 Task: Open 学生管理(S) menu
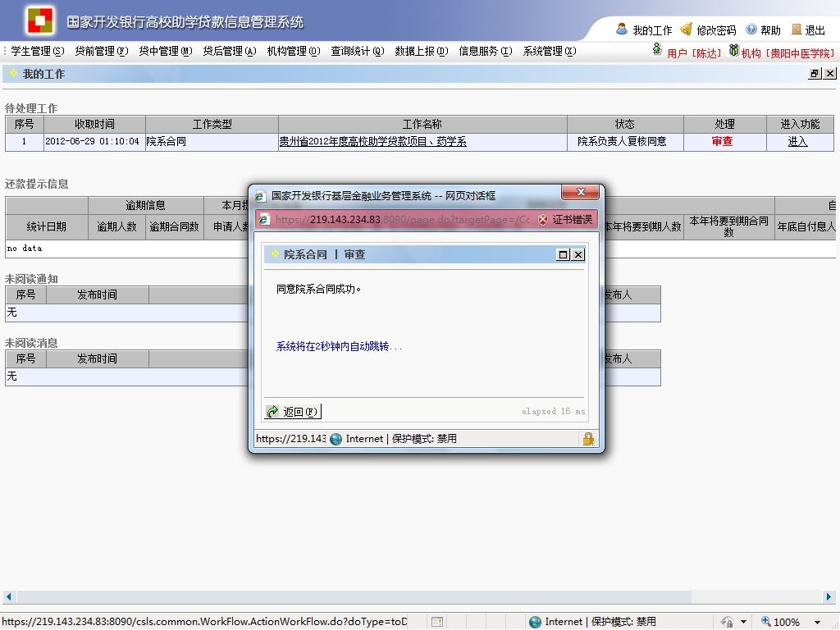[x=38, y=51]
